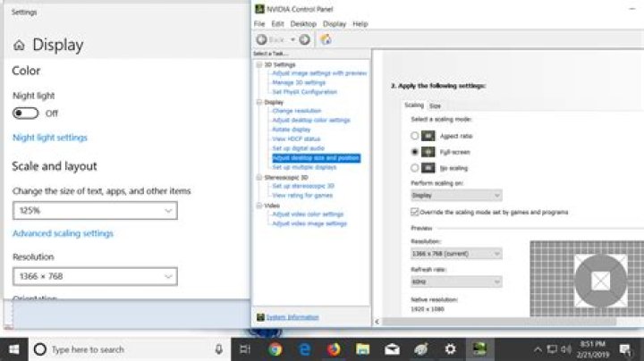Click the No scaling mode icon

point(428,168)
